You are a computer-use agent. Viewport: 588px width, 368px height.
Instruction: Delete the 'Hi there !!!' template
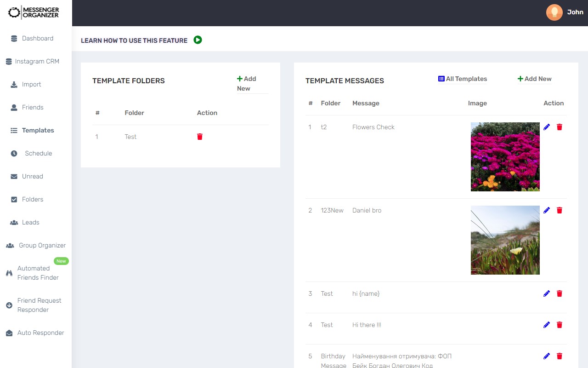pyautogui.click(x=560, y=325)
